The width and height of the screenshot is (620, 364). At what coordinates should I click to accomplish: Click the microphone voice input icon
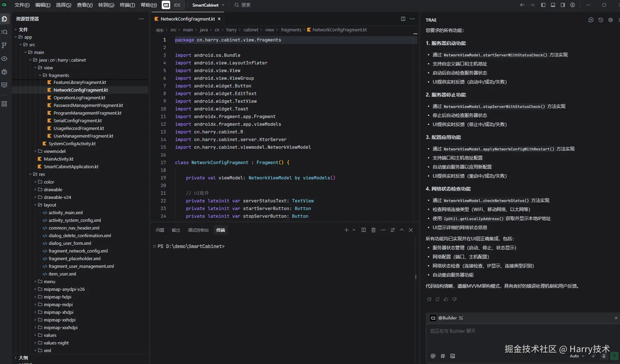(604, 356)
